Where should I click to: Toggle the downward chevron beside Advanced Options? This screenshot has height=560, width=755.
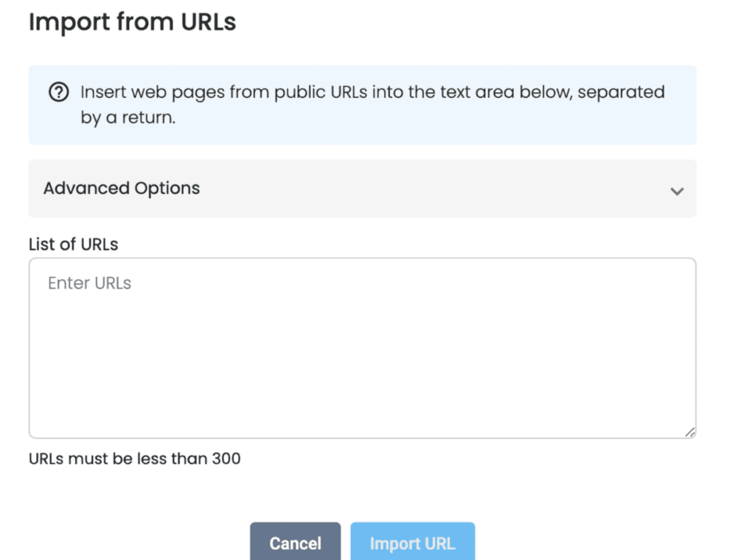point(676,191)
